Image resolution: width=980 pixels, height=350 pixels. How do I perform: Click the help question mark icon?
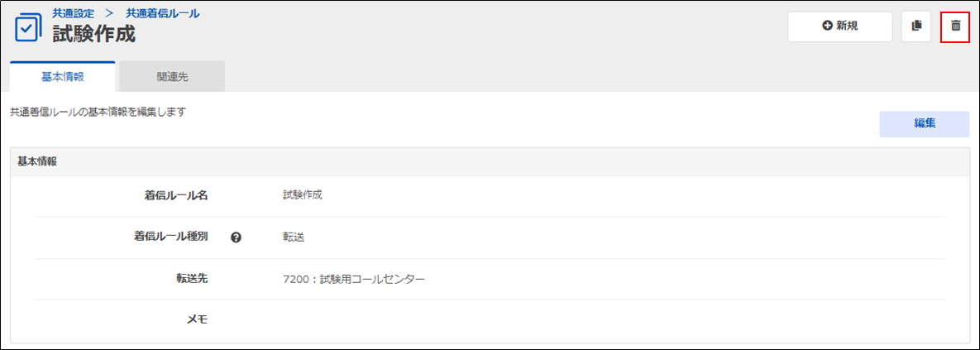pos(236,237)
